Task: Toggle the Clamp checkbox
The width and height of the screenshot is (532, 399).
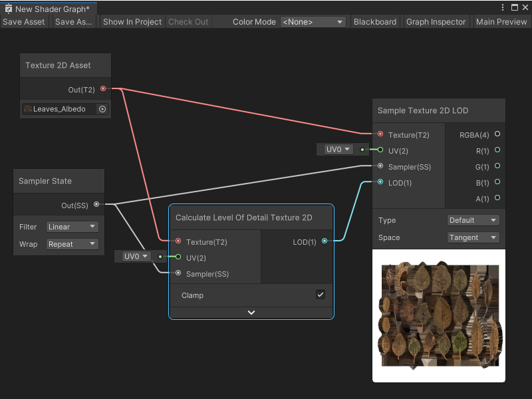Action: [320, 295]
